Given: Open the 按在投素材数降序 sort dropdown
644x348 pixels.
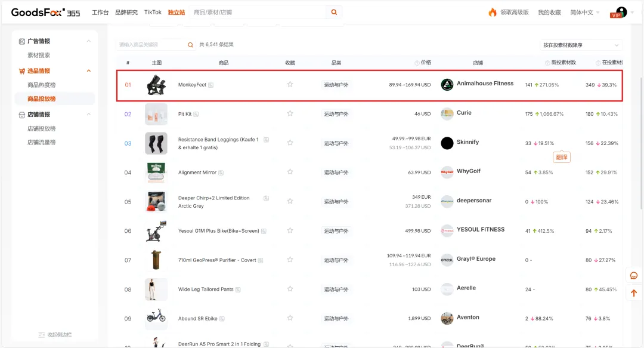Looking at the screenshot, I should click(581, 45).
